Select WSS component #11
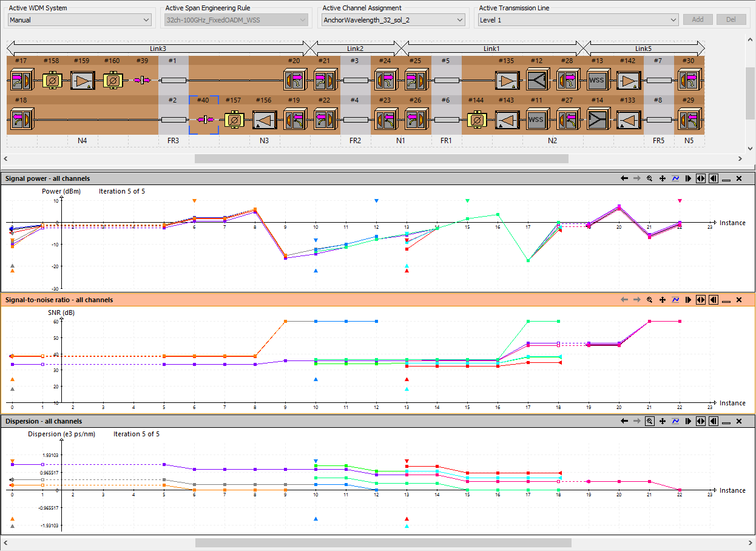The height and width of the screenshot is (551, 756). (x=537, y=120)
